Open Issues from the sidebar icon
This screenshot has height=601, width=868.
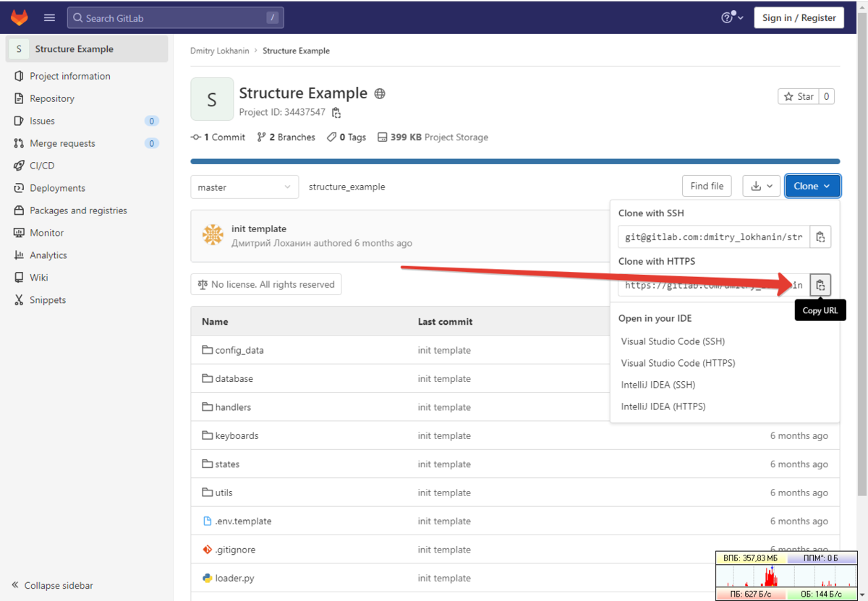17,121
